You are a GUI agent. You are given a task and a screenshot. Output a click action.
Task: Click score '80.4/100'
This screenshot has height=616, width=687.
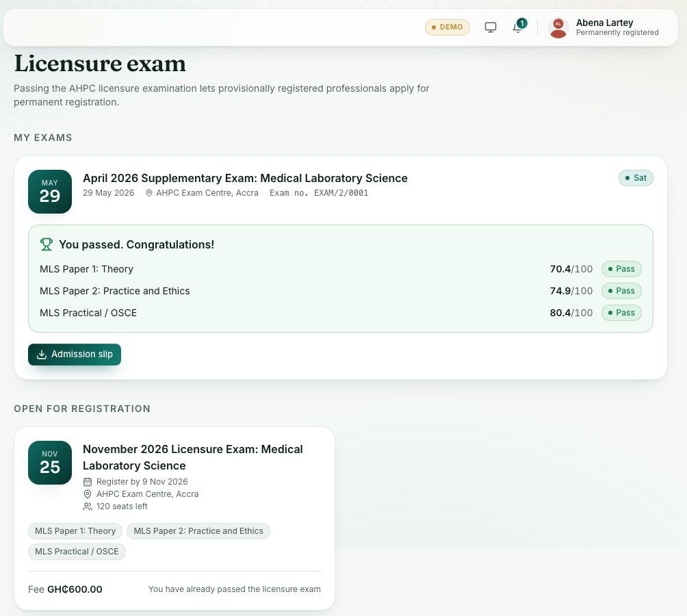[x=571, y=313]
